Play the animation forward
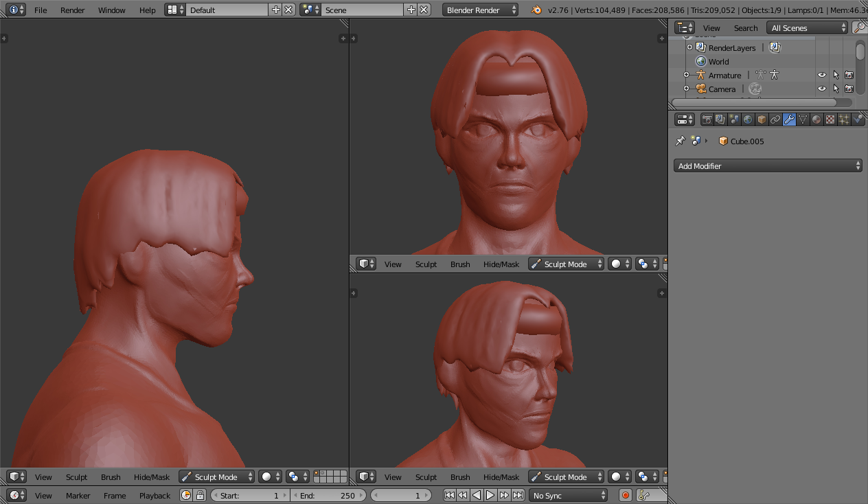The height and width of the screenshot is (504, 868). pos(490,495)
